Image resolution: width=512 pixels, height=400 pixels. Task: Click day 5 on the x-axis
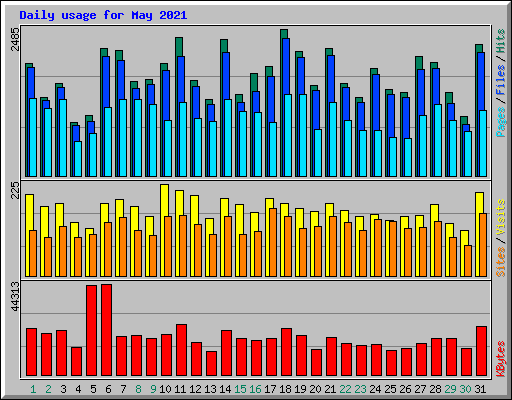(93, 389)
